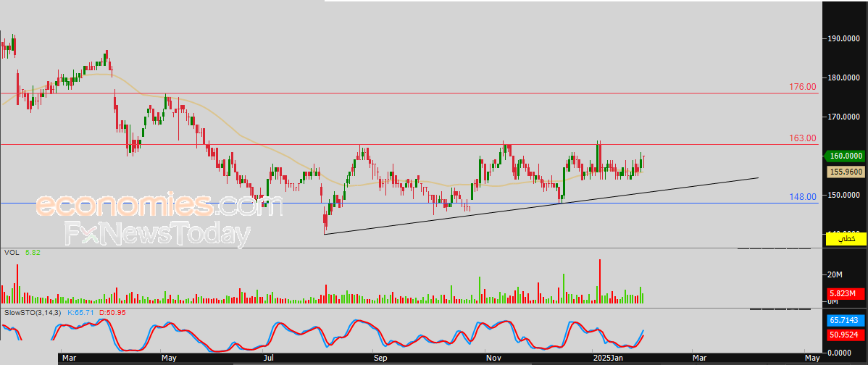Screen dimensions: 868x365
Task: Click the blue 65.7143 stochastic value tag
Action: [846, 320]
